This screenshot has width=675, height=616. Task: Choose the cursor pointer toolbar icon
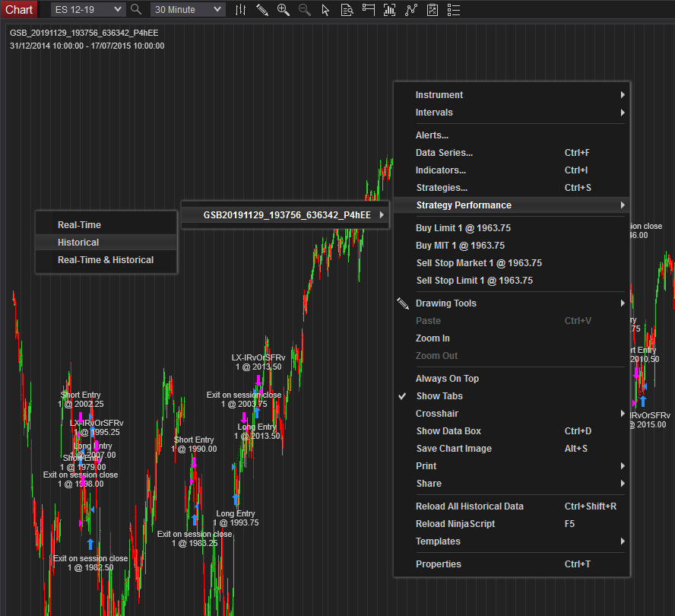pos(325,9)
